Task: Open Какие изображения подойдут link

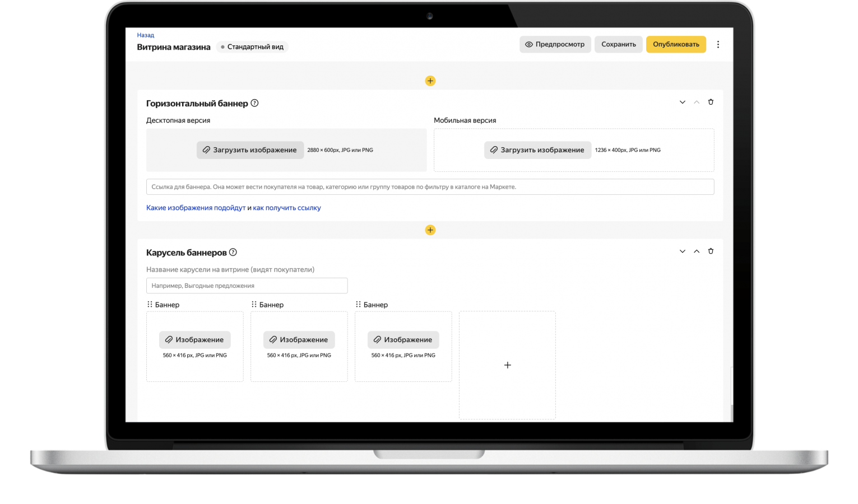Action: click(x=196, y=208)
